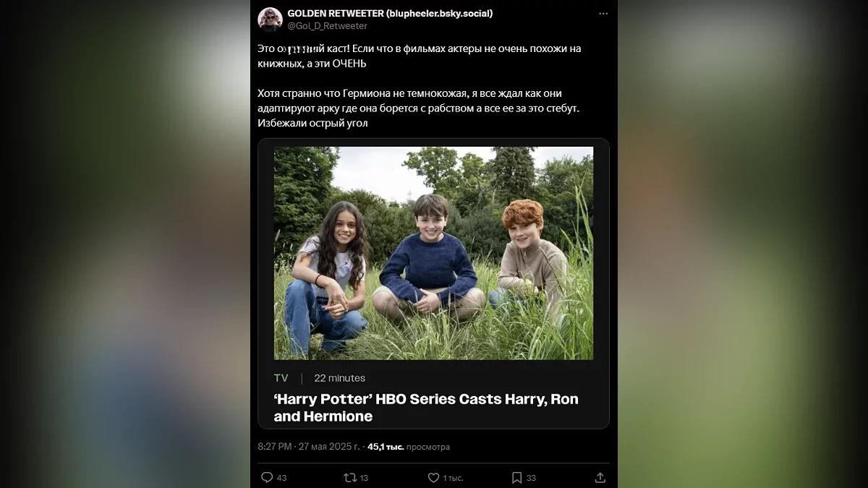Open the @Gol_D_Retweeter handle link
This screenshot has height=488, width=868.
click(x=327, y=26)
